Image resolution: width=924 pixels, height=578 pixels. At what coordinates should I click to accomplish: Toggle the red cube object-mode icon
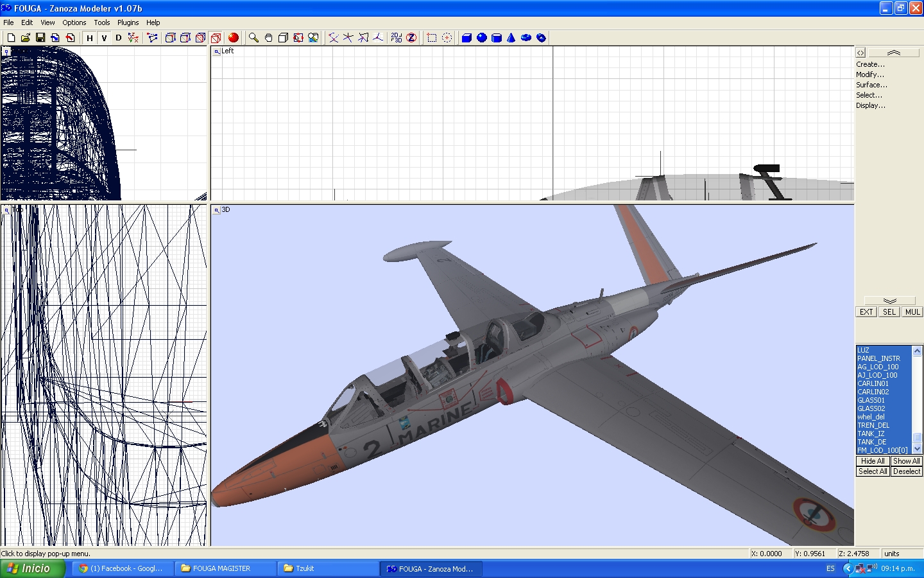tap(216, 38)
